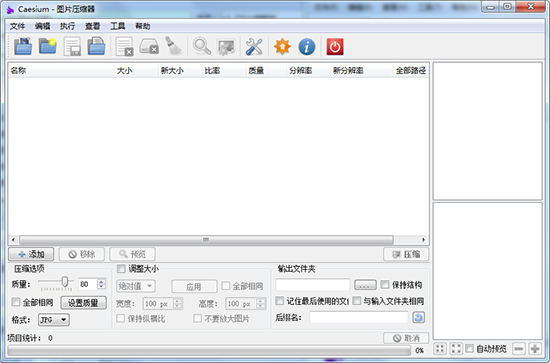Open the 格式 JPG dropdown

54,320
